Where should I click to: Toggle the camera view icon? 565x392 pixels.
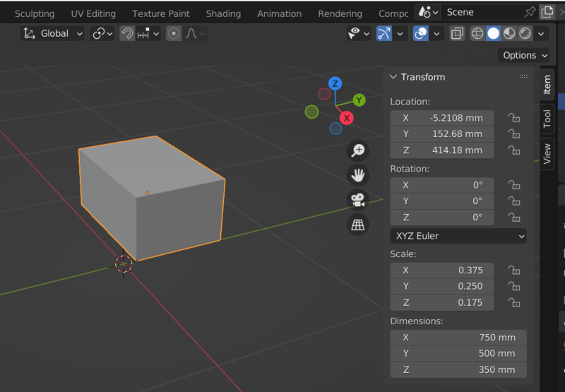point(359,200)
